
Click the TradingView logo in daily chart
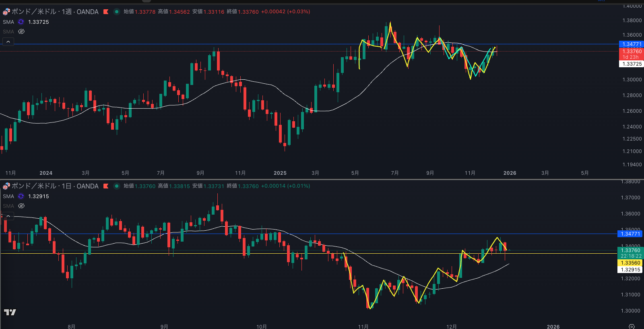(10, 312)
